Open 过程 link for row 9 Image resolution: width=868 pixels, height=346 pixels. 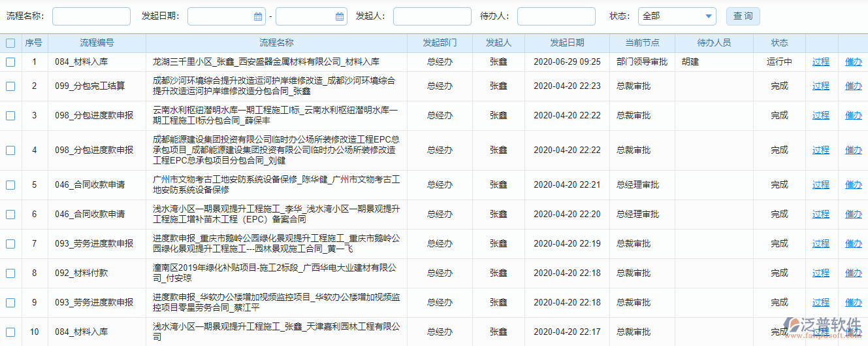click(821, 303)
